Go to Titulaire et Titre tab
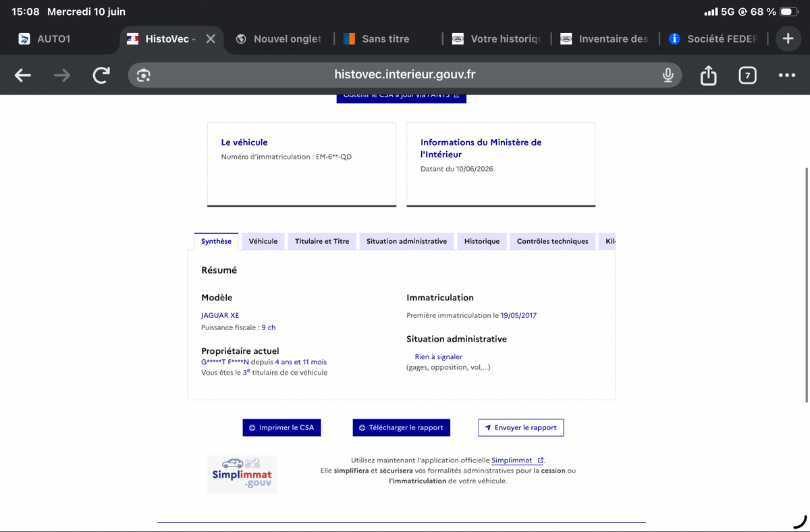The image size is (810, 532). tap(322, 241)
